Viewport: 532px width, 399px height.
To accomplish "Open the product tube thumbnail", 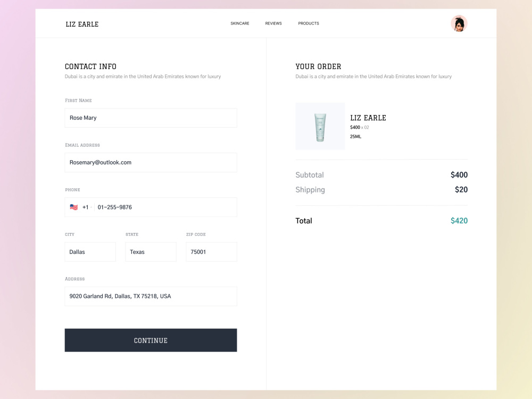I will coord(320,126).
